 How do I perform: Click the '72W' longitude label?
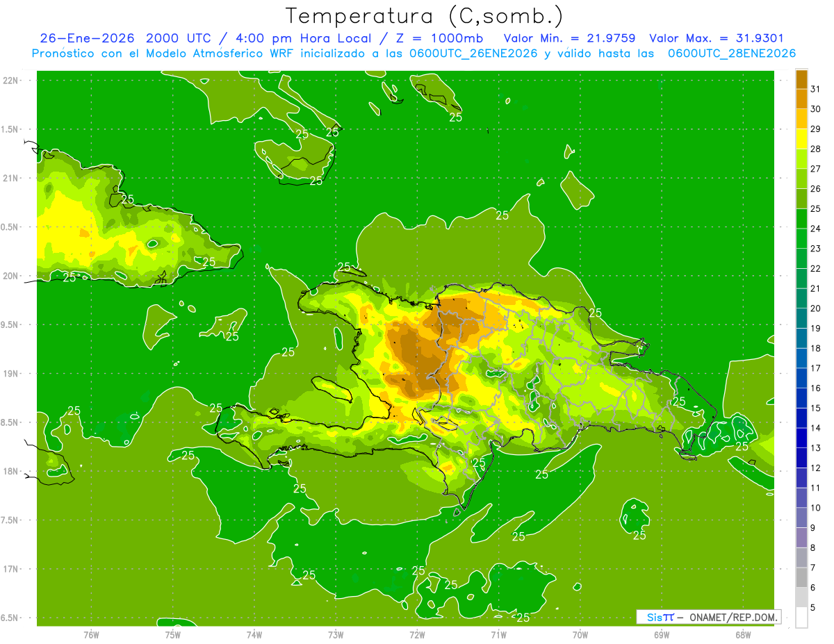coord(417,634)
